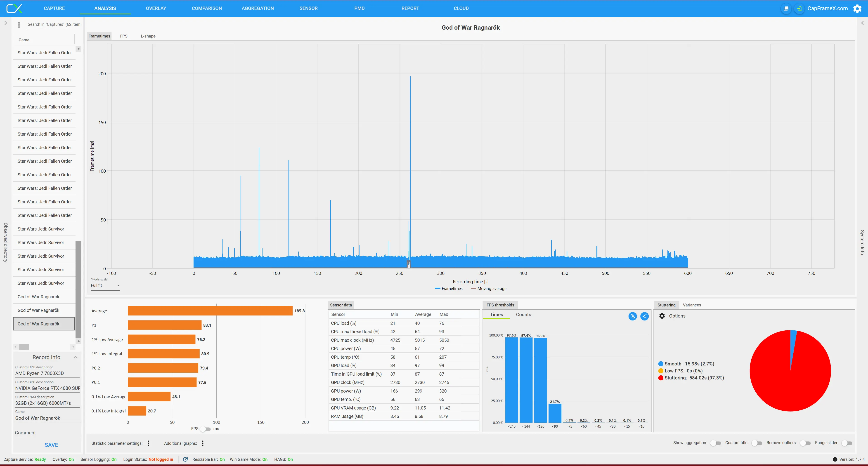Open the CLOUD tab
This screenshot has width=868, height=466.
pos(461,8)
